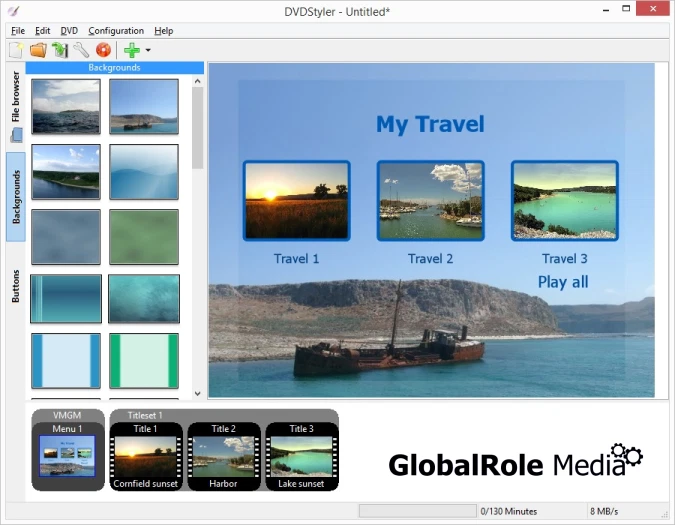The height and width of the screenshot is (525, 675).
Task: Click the Play all menu button
Action: (x=562, y=282)
